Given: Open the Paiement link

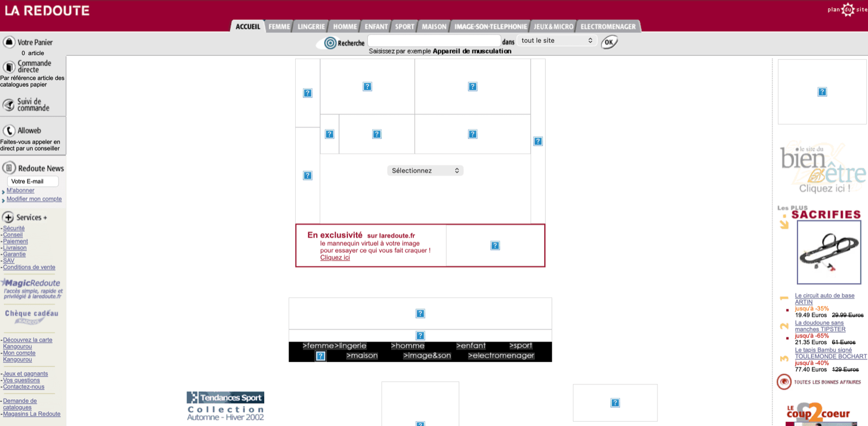Looking at the screenshot, I should [x=15, y=241].
